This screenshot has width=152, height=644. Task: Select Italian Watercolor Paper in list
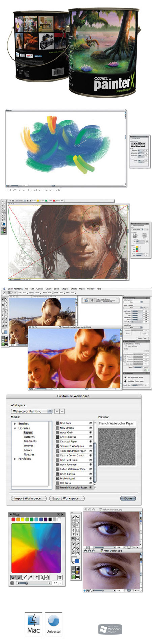click(x=73, y=469)
